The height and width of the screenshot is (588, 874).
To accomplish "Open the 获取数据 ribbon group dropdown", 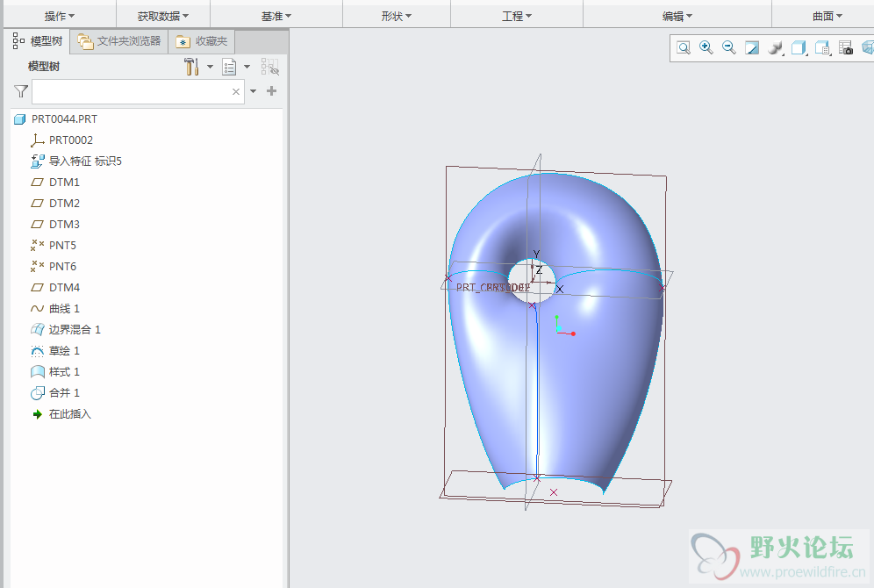I will pos(162,16).
